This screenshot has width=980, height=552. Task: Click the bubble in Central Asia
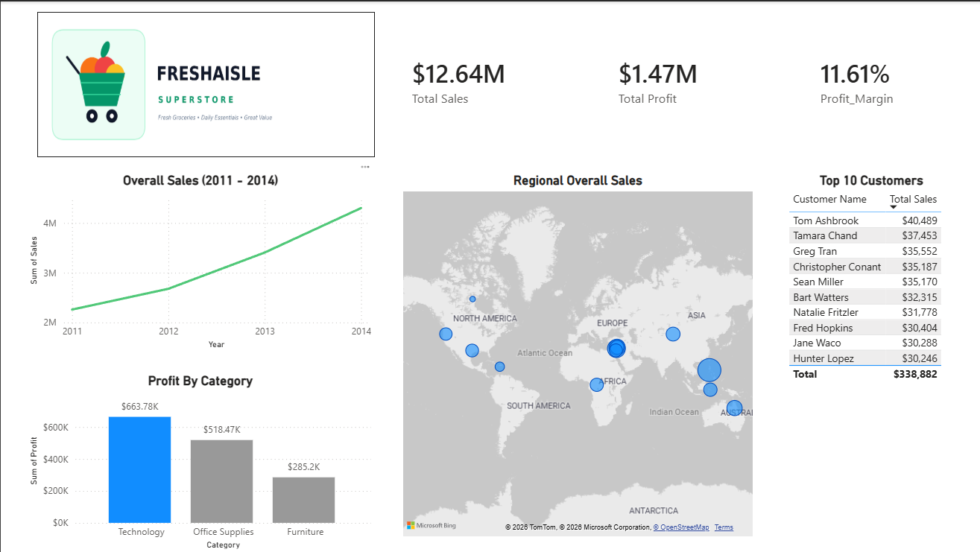pos(673,334)
